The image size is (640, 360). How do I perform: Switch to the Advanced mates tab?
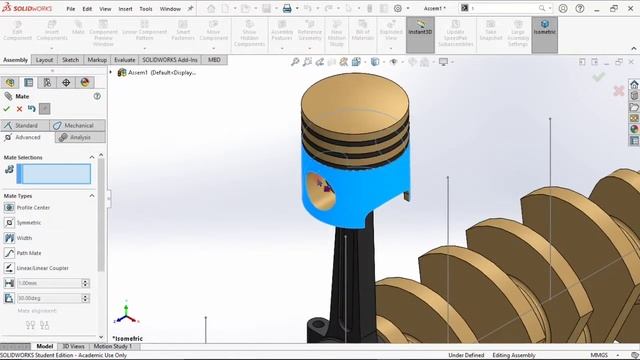[27, 138]
